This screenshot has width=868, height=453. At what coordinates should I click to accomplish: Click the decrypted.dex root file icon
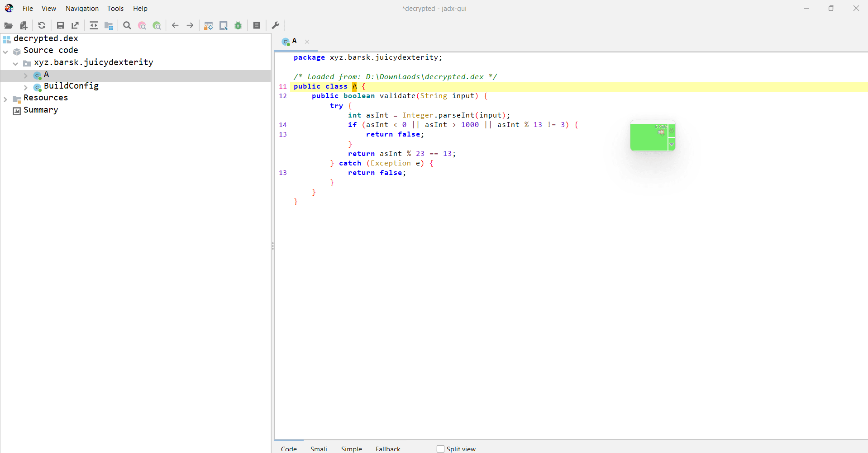(x=7, y=39)
